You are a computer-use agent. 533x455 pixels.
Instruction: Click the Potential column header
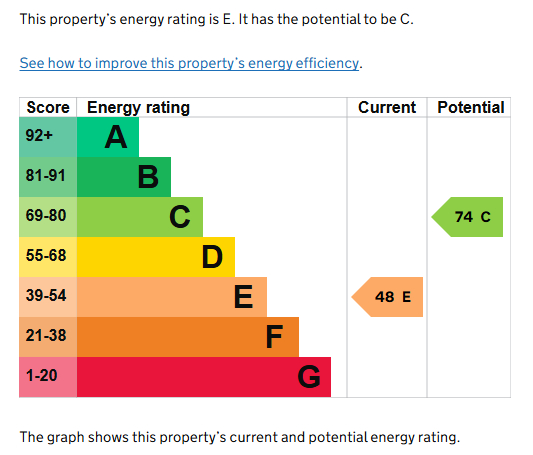tap(470, 107)
